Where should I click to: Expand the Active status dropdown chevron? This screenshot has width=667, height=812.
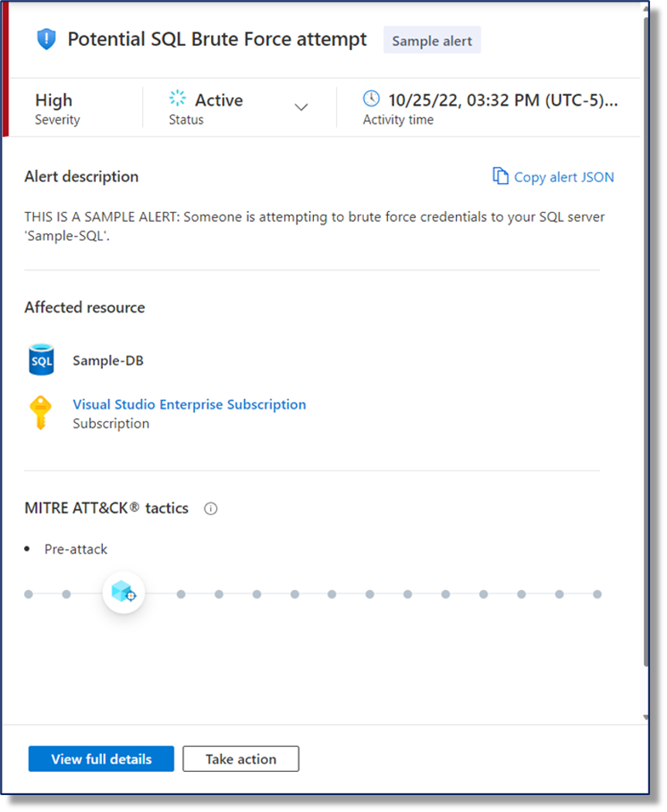coord(301,107)
